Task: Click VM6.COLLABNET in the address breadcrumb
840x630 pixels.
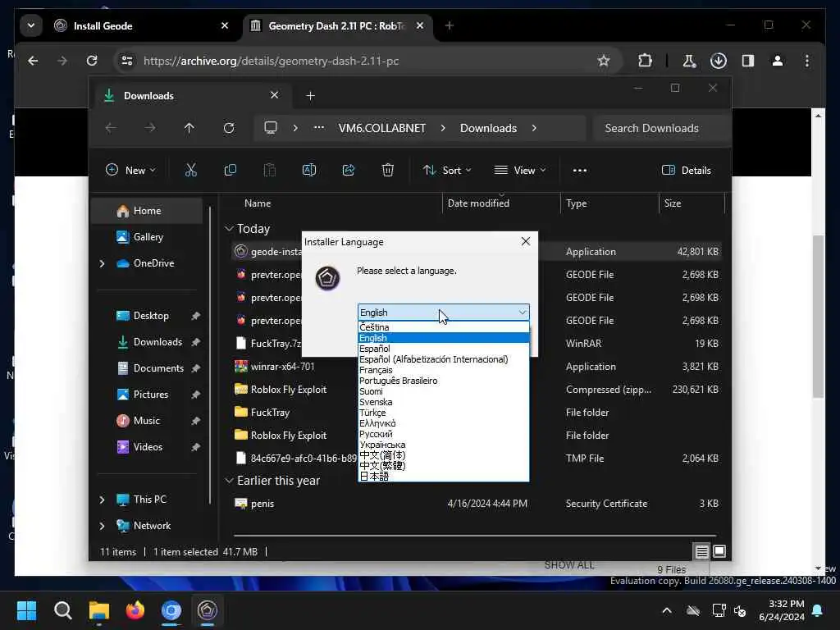Action: point(382,128)
